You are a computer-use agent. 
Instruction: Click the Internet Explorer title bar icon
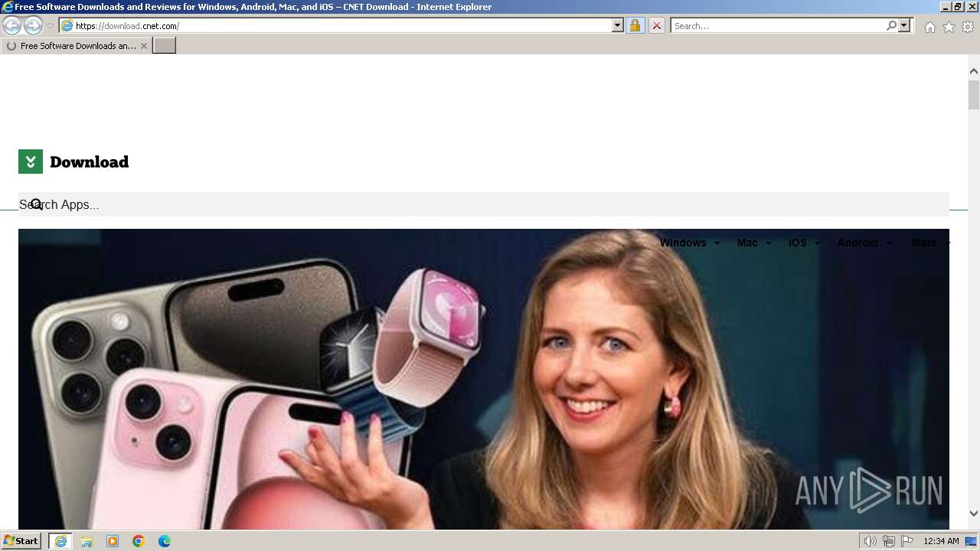point(7,7)
